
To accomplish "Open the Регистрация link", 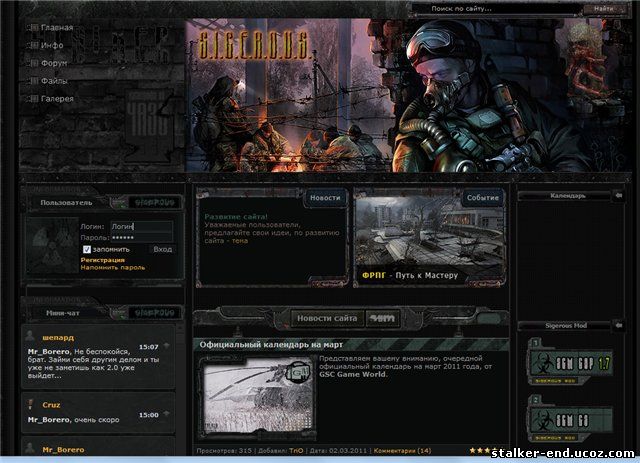I will (102, 260).
